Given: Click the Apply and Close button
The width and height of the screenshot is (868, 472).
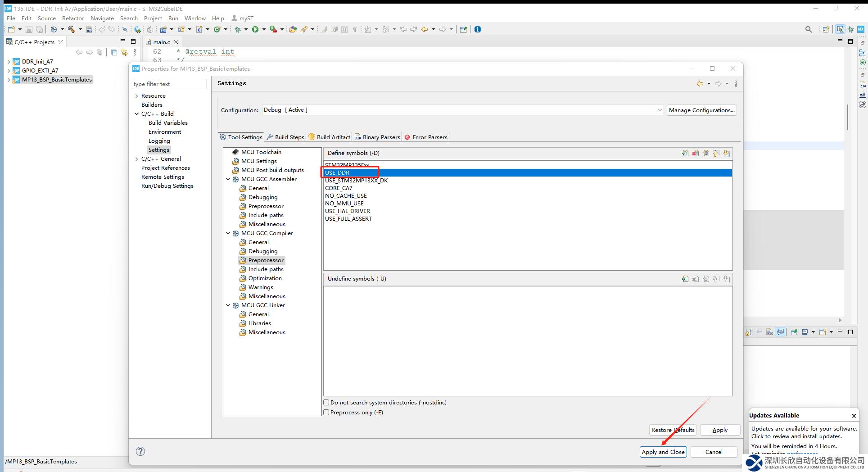Looking at the screenshot, I should tap(663, 452).
